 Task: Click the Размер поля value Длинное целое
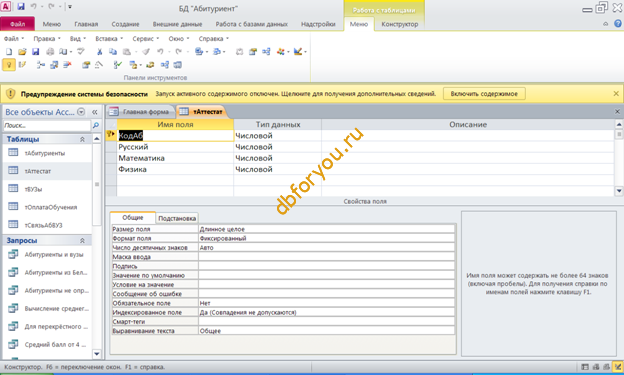pos(326,229)
